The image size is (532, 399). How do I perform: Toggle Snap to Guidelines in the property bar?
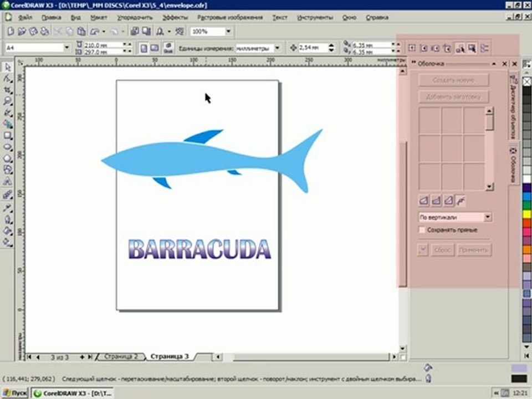tap(424, 48)
